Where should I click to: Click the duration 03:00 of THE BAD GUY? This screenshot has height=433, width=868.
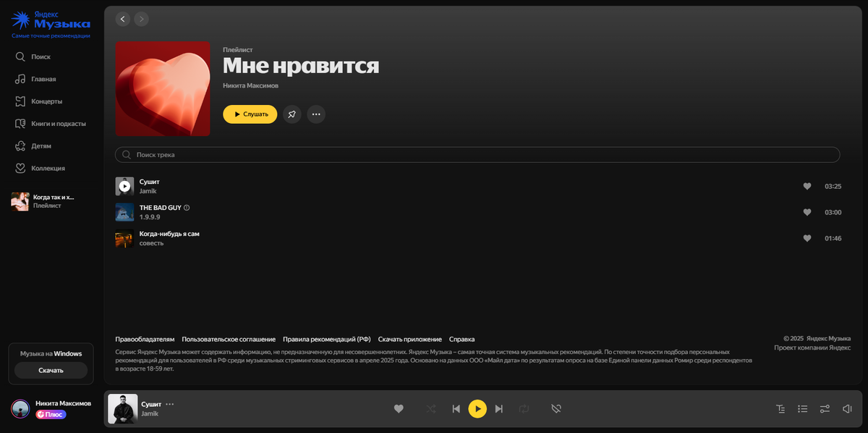[x=833, y=212]
